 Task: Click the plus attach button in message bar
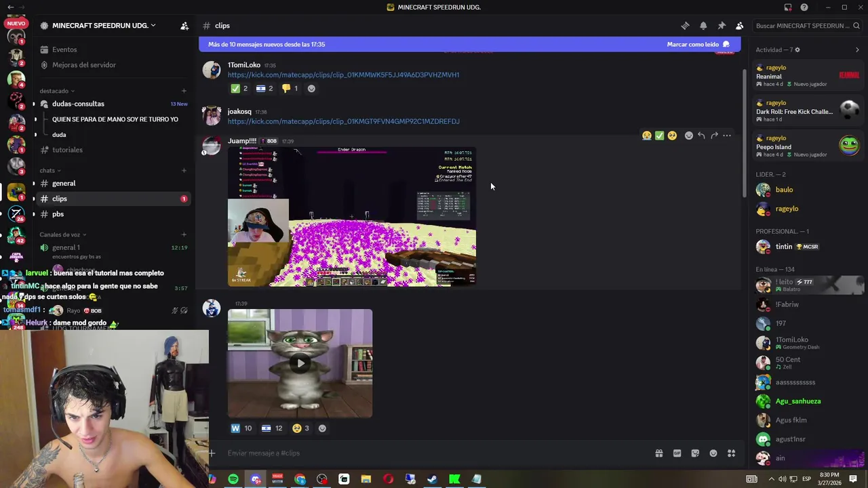(212, 453)
